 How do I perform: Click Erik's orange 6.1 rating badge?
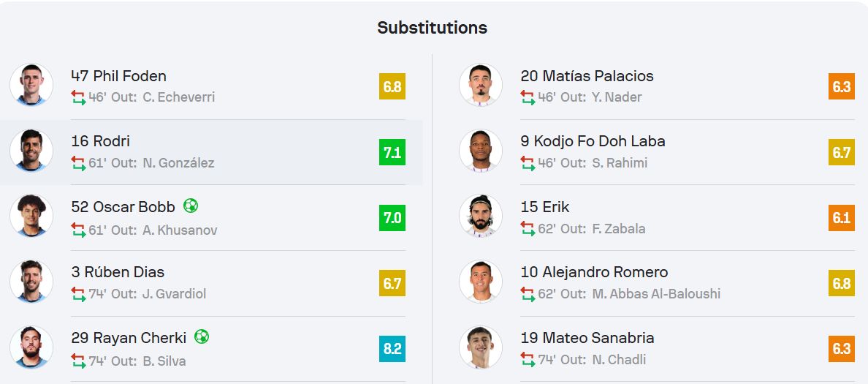point(842,218)
